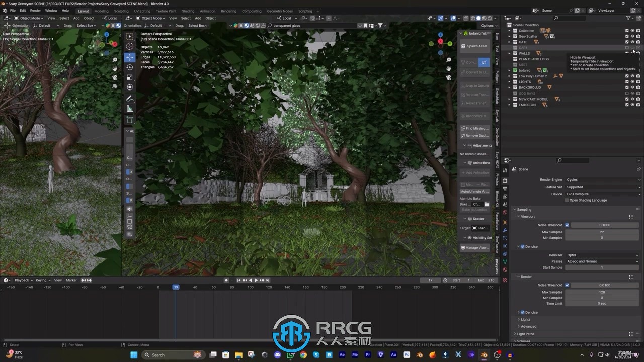Hide GATE collection in viewport
Image resolution: width=644 pixels, height=362 pixels.
(632, 42)
